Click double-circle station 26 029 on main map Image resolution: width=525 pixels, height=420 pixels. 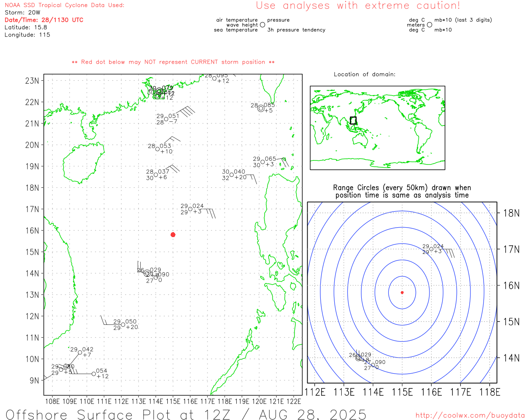pos(147,273)
